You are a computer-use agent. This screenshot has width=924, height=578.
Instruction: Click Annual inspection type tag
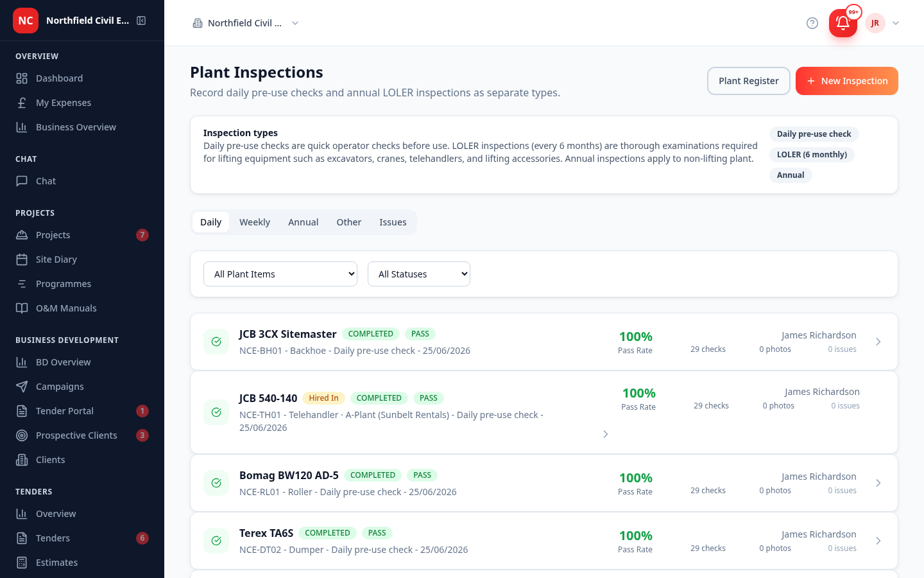[x=791, y=175]
